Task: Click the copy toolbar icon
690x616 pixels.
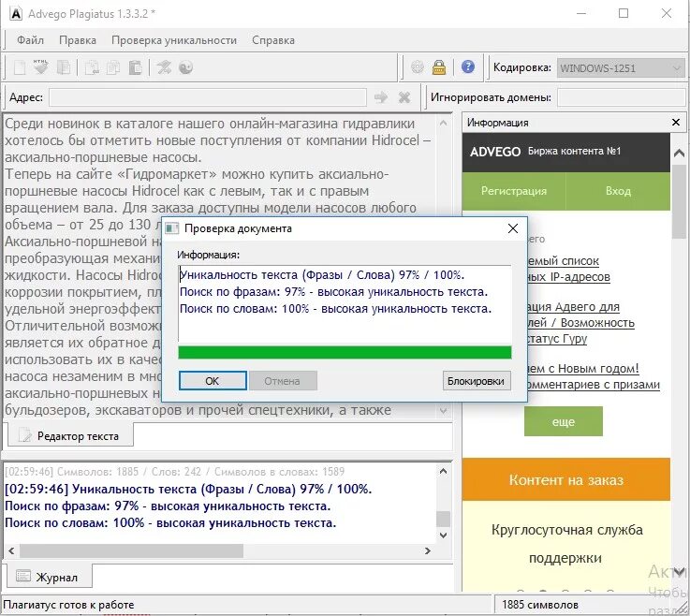Action: click(x=113, y=67)
